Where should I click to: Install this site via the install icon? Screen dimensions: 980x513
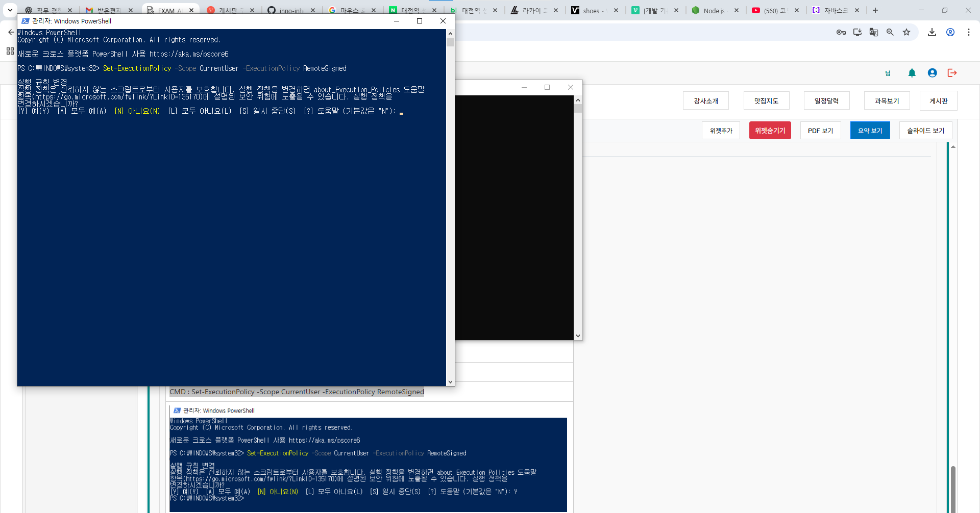pyautogui.click(x=857, y=32)
